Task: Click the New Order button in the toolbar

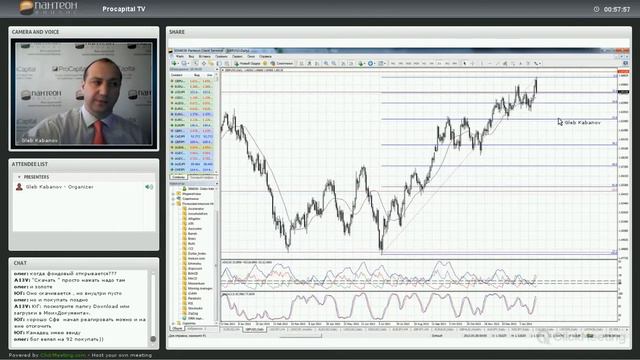Action: coord(247,63)
